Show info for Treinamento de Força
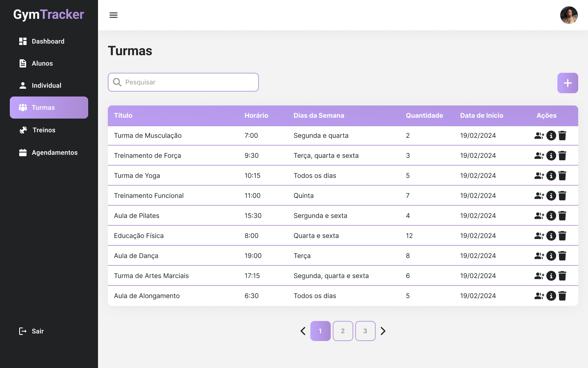The height and width of the screenshot is (368, 588). (x=551, y=156)
